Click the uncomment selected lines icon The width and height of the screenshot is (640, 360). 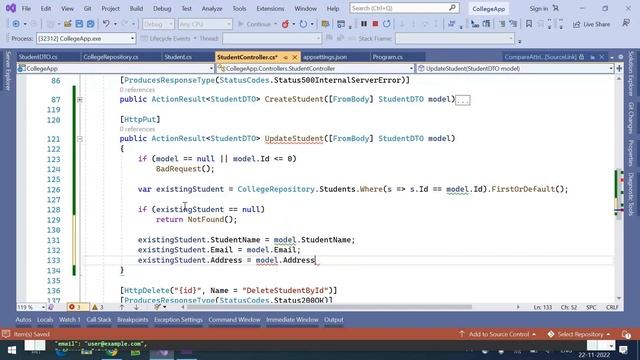pyautogui.click(x=513, y=24)
